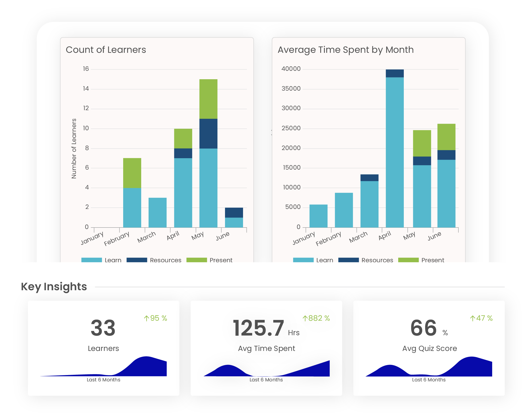This screenshot has width=529, height=420.
Task: Click the January bar in Average Time Spent chart
Action: point(318,216)
